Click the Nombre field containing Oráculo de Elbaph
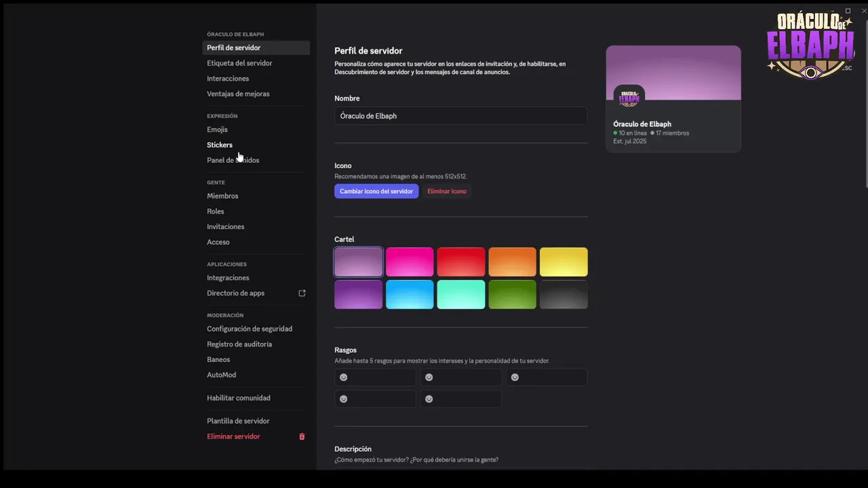This screenshot has width=868, height=488. point(460,116)
